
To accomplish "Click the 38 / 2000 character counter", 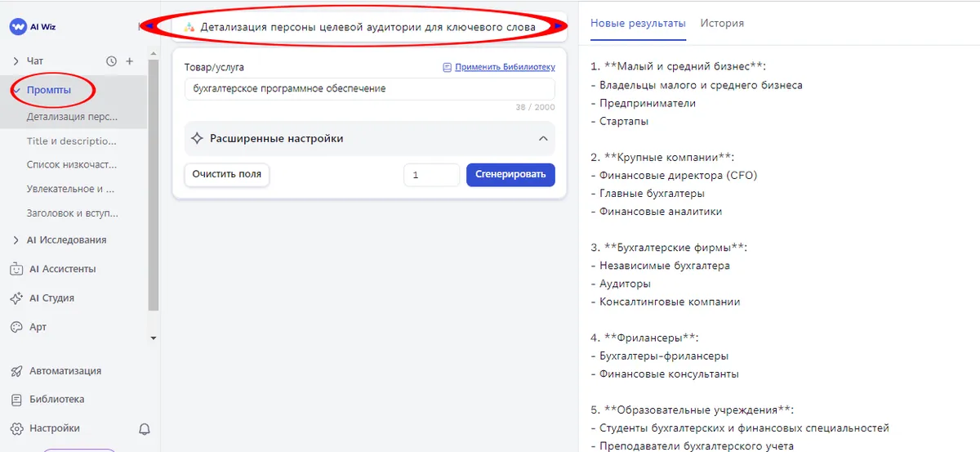I will pyautogui.click(x=535, y=107).
